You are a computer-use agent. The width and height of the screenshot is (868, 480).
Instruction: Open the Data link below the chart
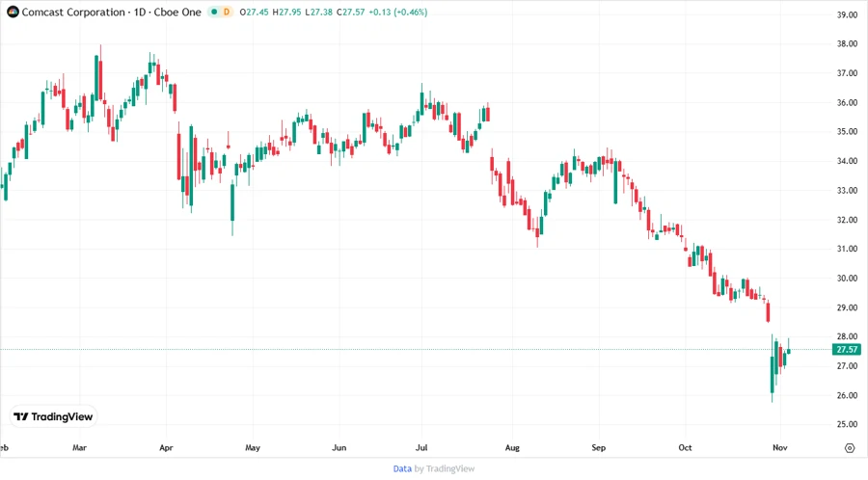pos(402,469)
